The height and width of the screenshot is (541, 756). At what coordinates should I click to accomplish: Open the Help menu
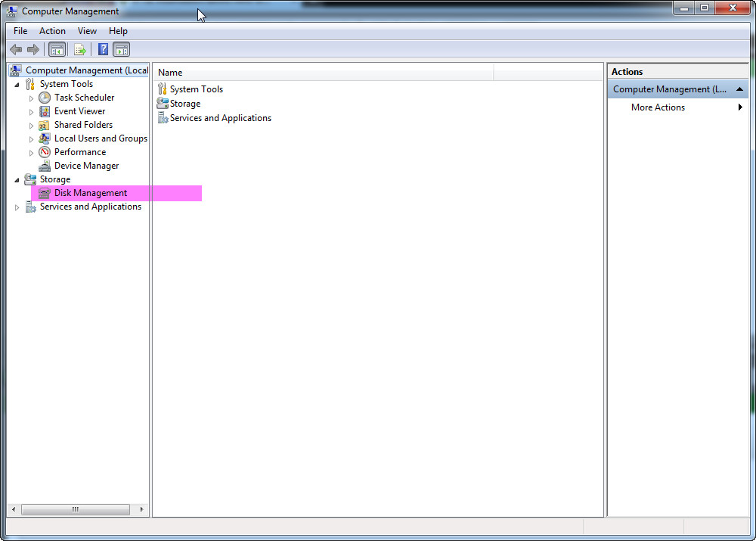coord(118,31)
